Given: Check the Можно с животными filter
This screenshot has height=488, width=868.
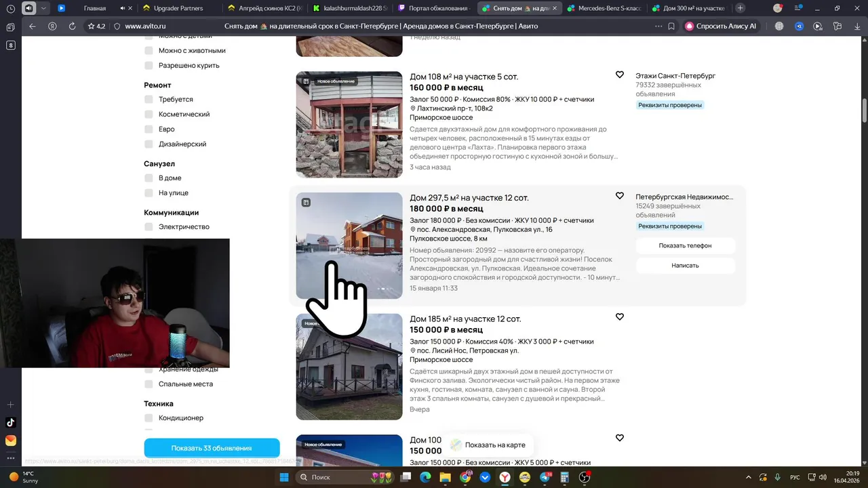Looking at the screenshot, I should click(x=149, y=51).
